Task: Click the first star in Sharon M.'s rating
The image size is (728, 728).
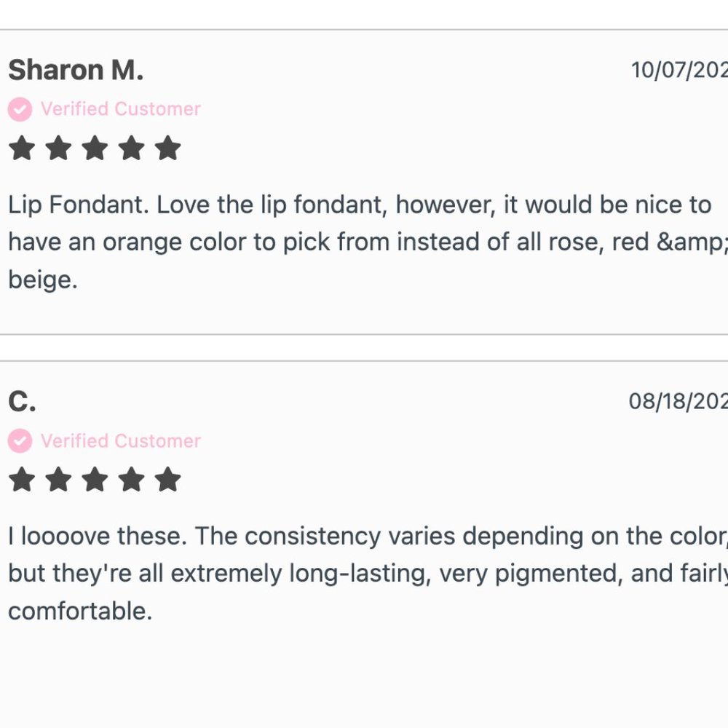Action: click(22, 148)
